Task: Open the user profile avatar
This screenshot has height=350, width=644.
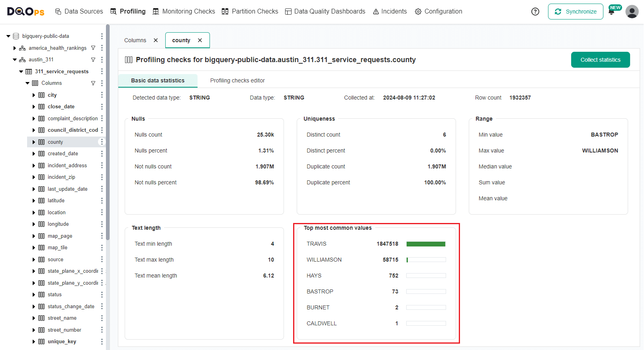Action: tap(632, 12)
